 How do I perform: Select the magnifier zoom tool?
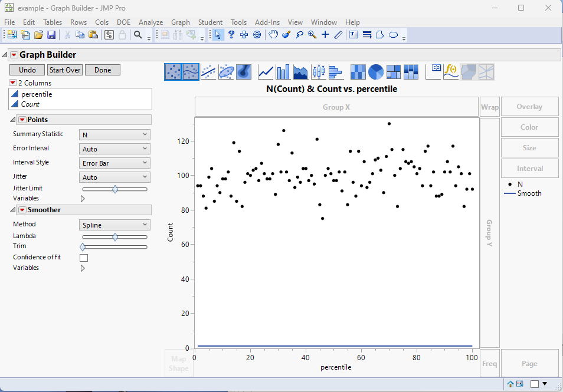[312, 35]
